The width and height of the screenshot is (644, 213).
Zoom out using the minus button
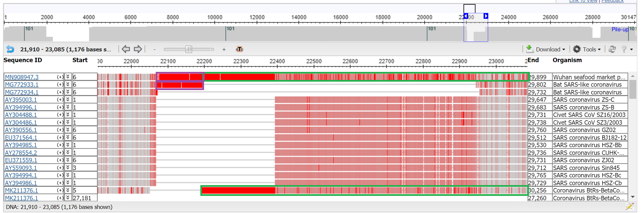click(154, 49)
